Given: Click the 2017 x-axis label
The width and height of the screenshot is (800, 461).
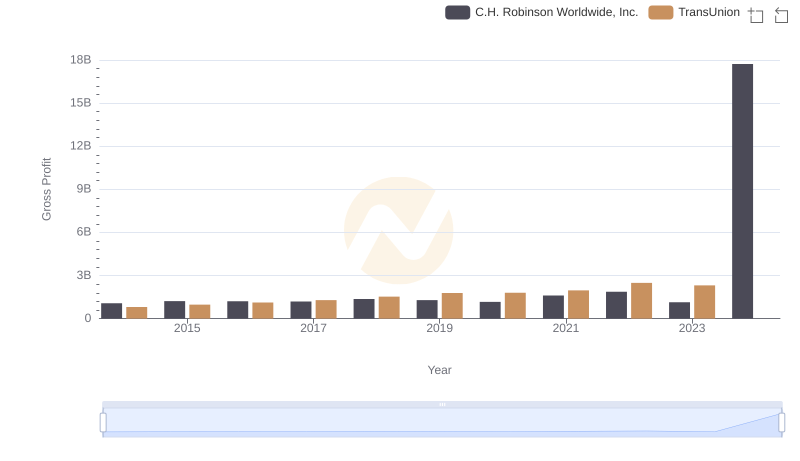Looking at the screenshot, I should click(313, 328).
